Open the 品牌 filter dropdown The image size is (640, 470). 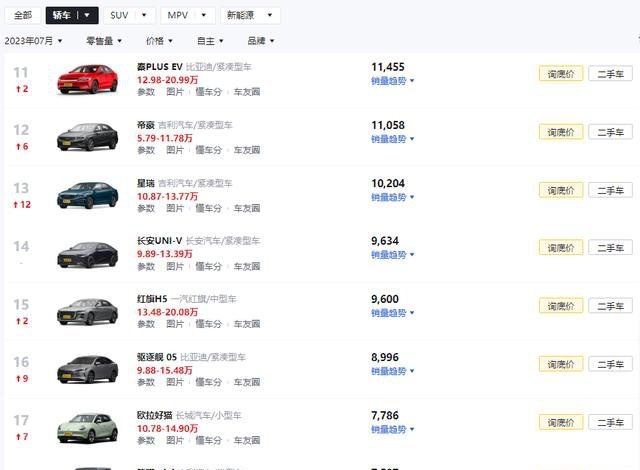coord(260,41)
